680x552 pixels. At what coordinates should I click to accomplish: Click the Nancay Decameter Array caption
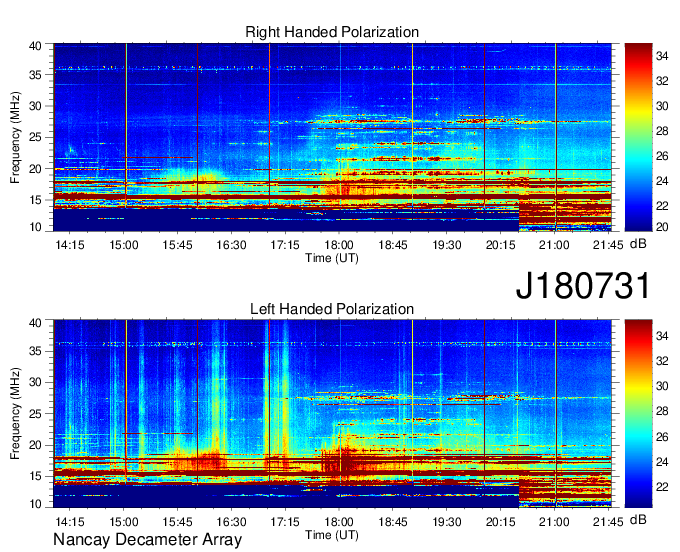click(x=147, y=539)
